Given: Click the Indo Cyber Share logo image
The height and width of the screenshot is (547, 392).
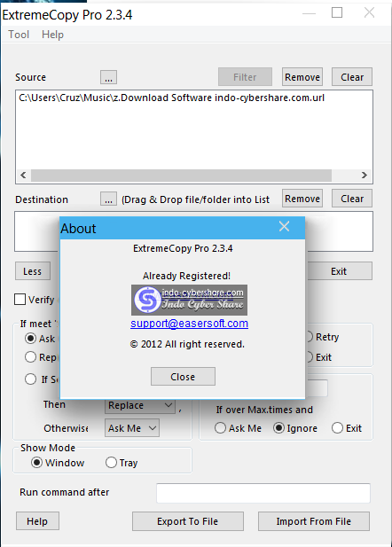Looking at the screenshot, I should point(189,300).
